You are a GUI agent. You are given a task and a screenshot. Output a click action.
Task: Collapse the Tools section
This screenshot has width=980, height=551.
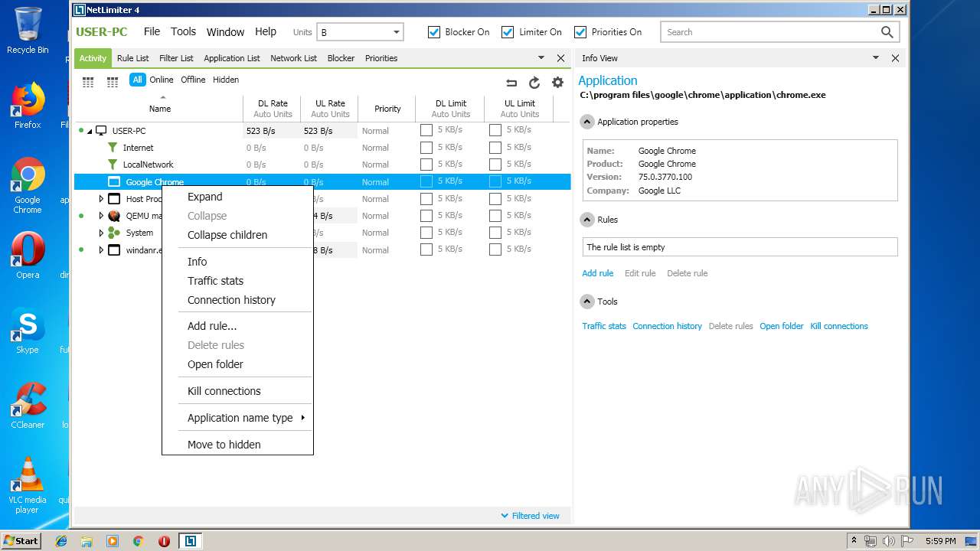click(587, 302)
